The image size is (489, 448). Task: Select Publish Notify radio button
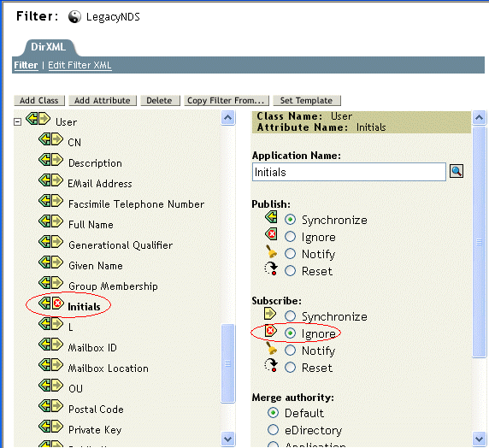pyautogui.click(x=290, y=254)
